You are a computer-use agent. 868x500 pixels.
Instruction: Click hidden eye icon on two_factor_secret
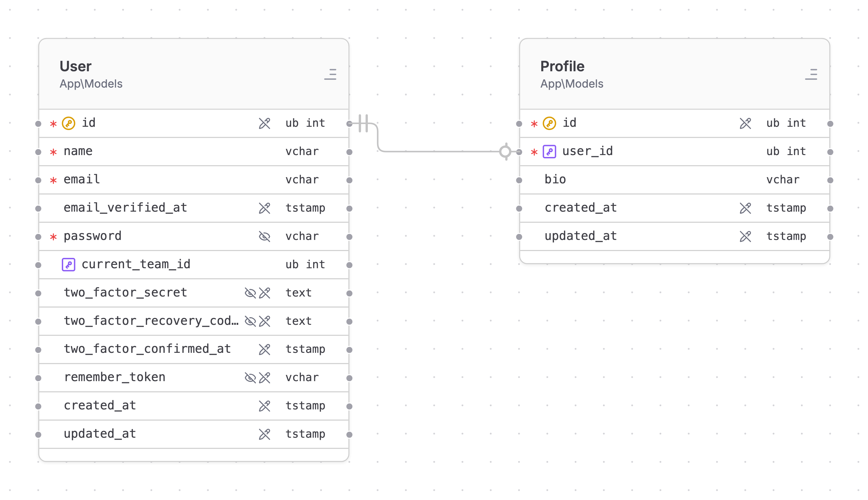pos(250,293)
